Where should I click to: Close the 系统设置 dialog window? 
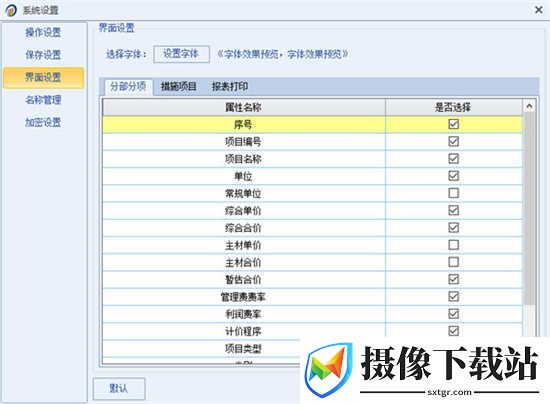[x=538, y=10]
